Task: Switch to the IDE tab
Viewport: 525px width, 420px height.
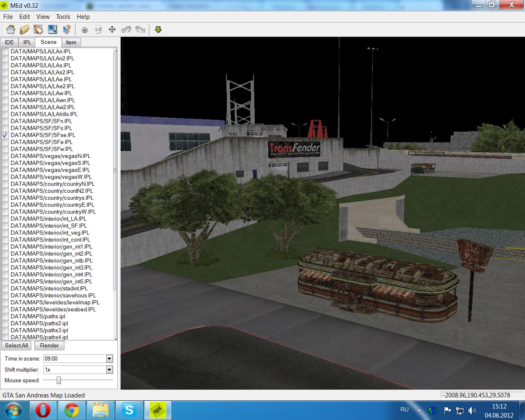Action: [x=9, y=42]
